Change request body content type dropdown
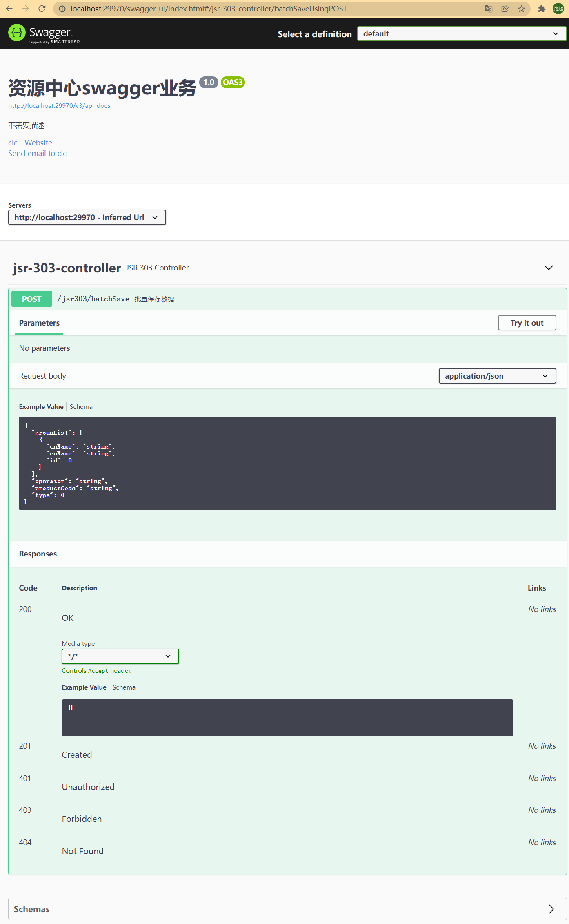 tap(497, 376)
